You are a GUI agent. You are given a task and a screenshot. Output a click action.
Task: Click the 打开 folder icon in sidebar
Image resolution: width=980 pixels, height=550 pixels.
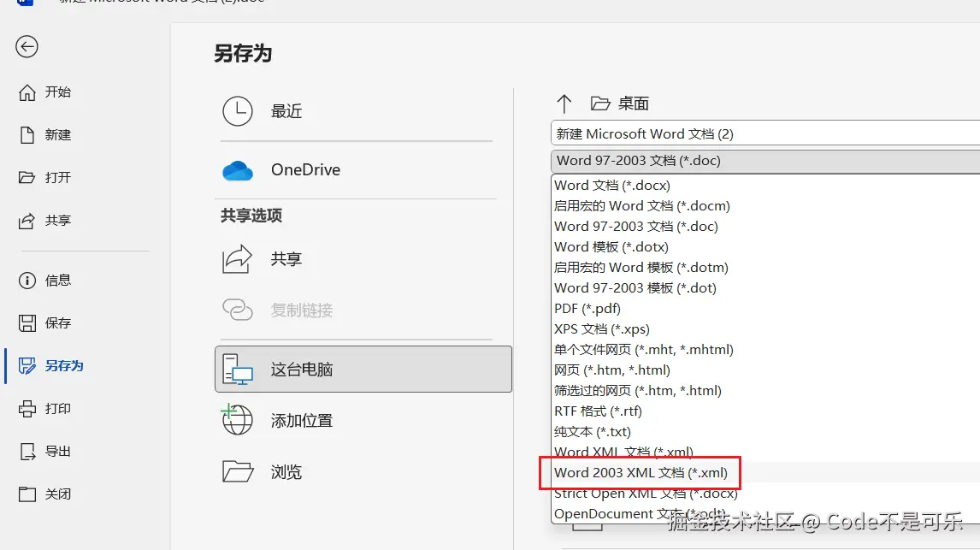click(x=27, y=178)
